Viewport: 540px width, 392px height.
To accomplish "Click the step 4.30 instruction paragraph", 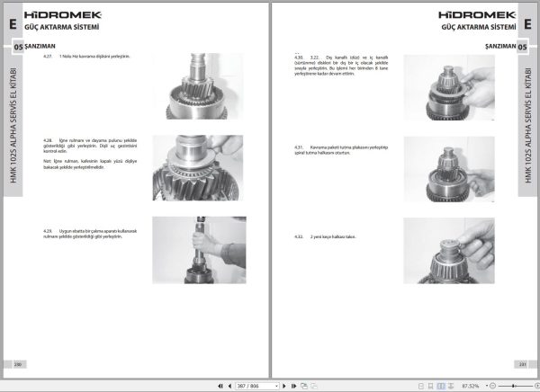I will [341, 66].
